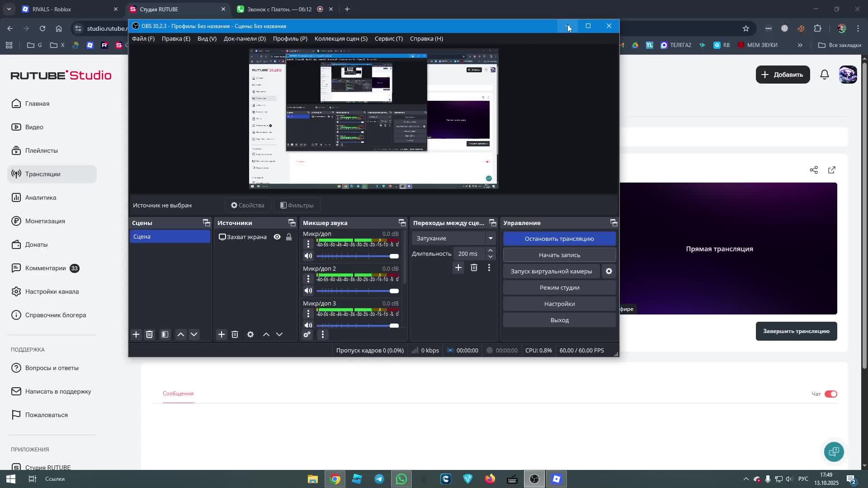
Task: Open the Справка (H) menu
Action: (426, 38)
